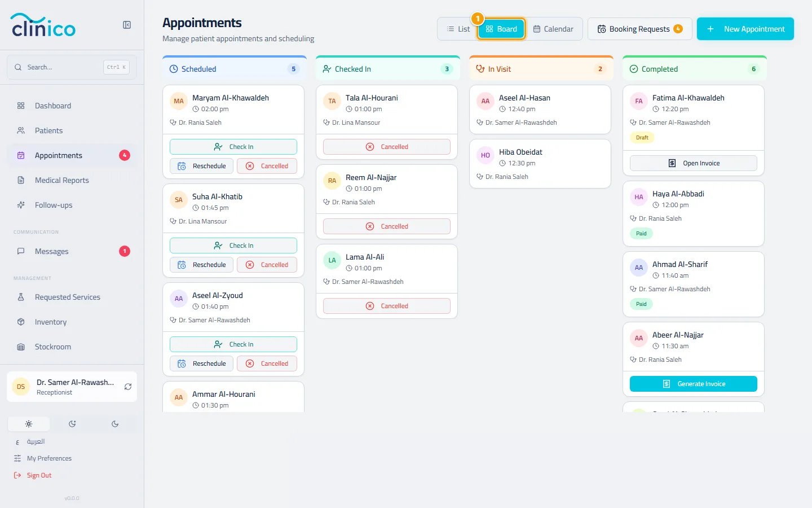Cancel Reem Al-Najjar's appointment

point(387,226)
